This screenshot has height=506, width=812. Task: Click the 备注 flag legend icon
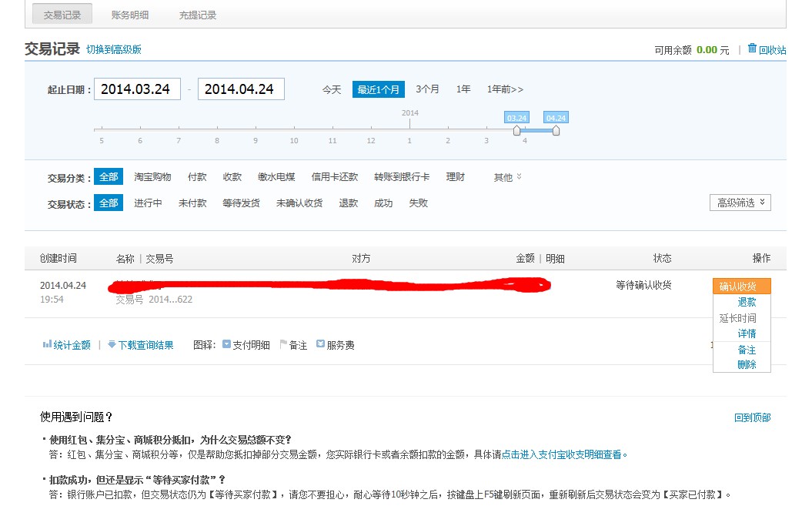tap(282, 344)
